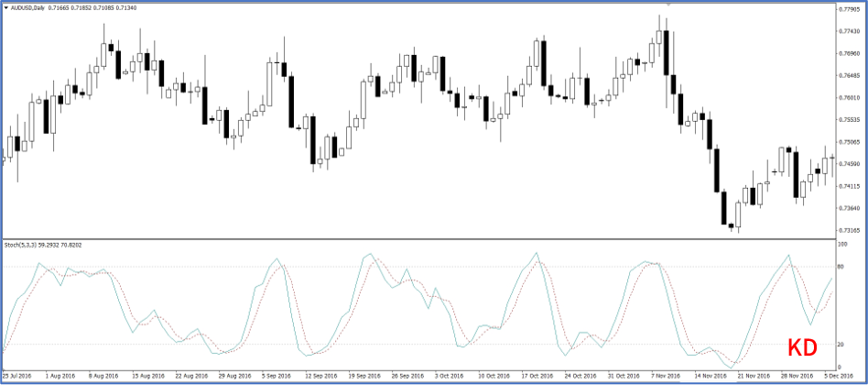Click the 100 level on the stochastic scale
868x385 pixels.
(x=842, y=244)
